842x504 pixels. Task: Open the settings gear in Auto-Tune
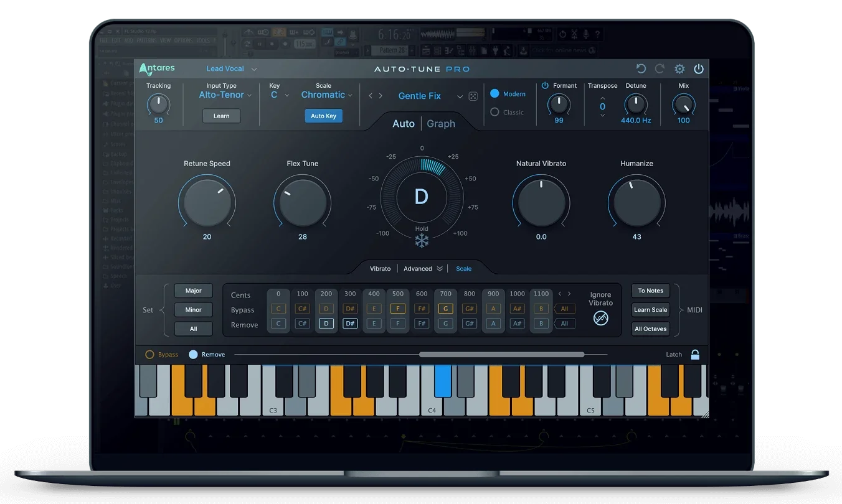(679, 69)
